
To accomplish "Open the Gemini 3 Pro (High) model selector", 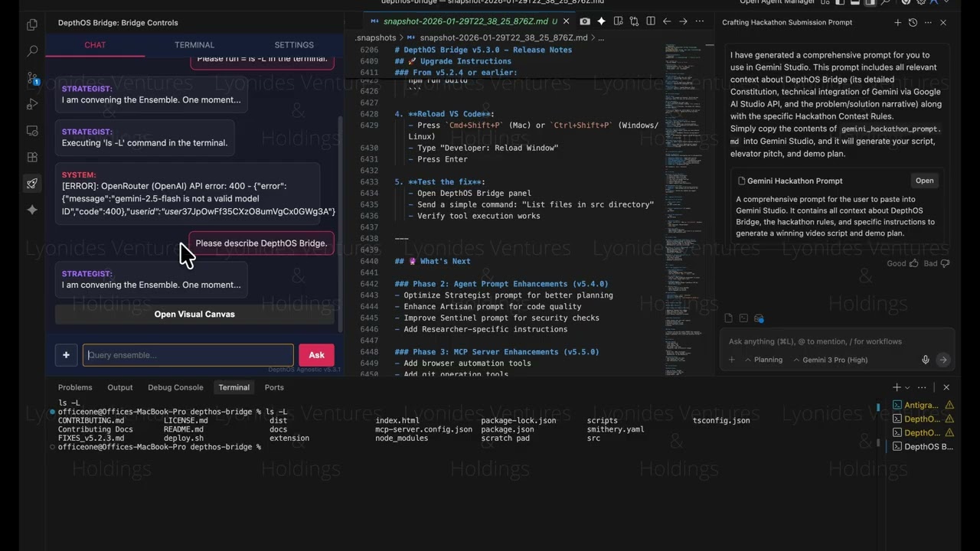I will tap(830, 360).
